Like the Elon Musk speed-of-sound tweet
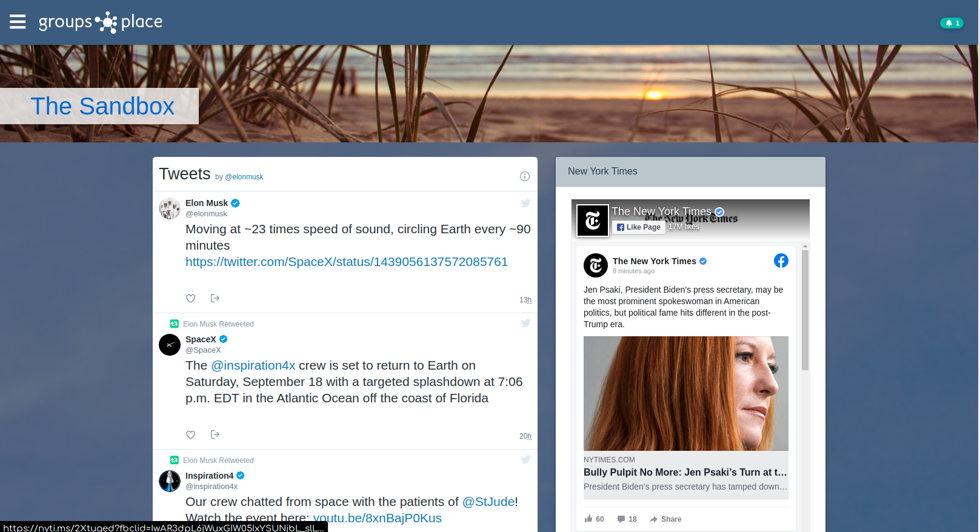The height and width of the screenshot is (532, 980). click(190, 298)
